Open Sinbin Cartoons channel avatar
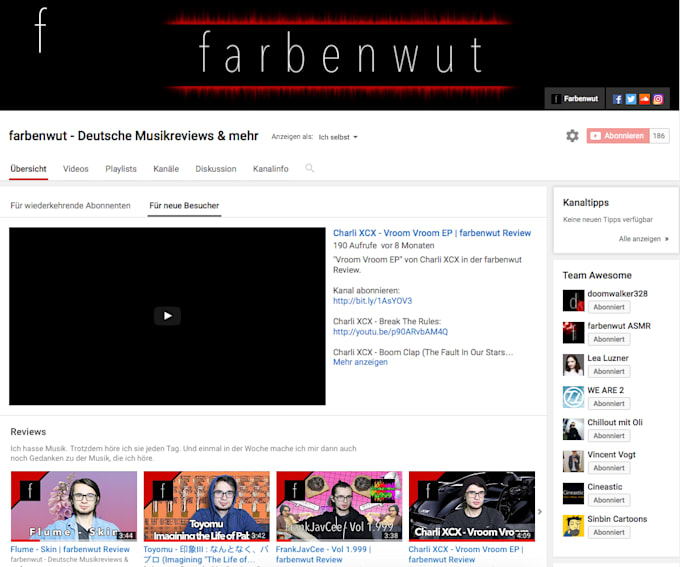 click(x=573, y=525)
